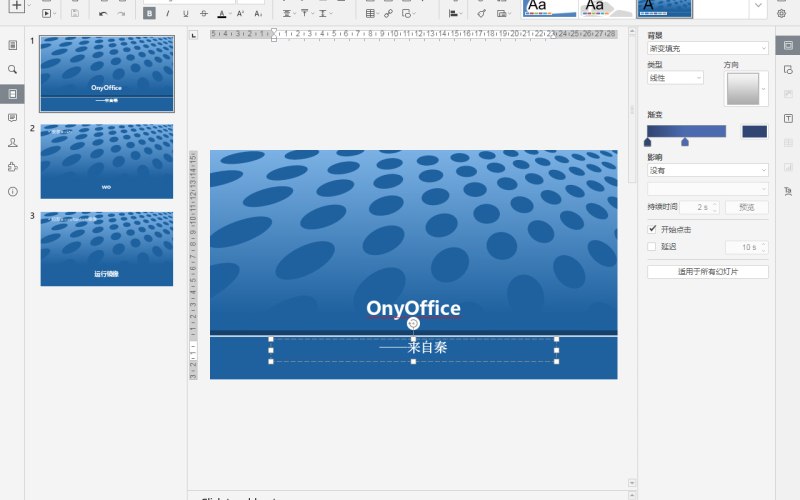Apply font color with the A icon

[221, 13]
